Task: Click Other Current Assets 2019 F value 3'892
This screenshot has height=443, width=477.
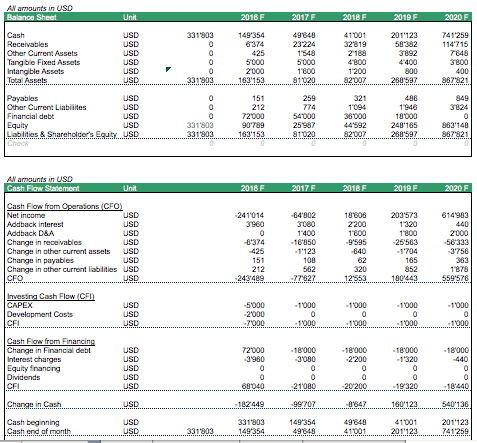Action: coord(408,53)
